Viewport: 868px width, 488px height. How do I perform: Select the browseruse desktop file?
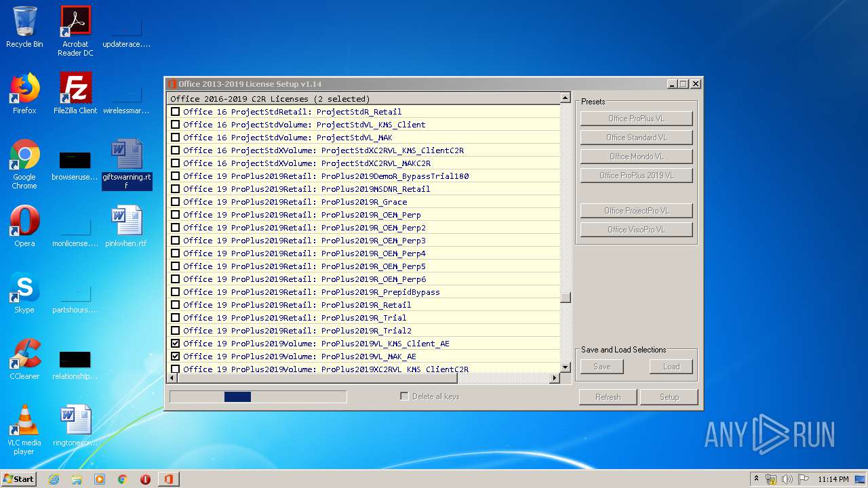point(75,164)
